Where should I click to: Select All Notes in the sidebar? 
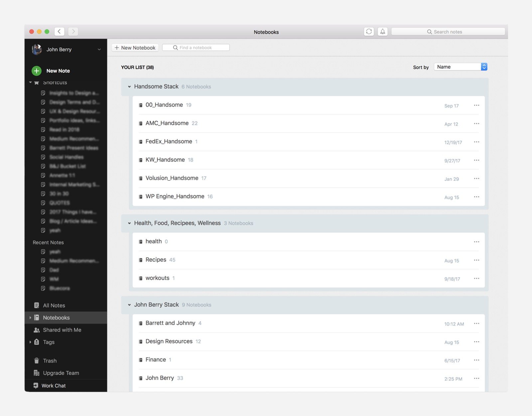54,306
